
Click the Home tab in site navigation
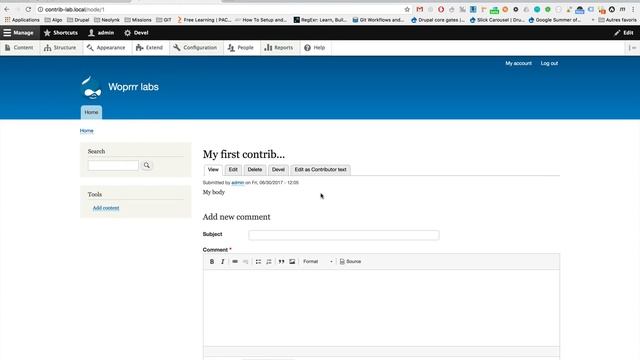(91, 112)
